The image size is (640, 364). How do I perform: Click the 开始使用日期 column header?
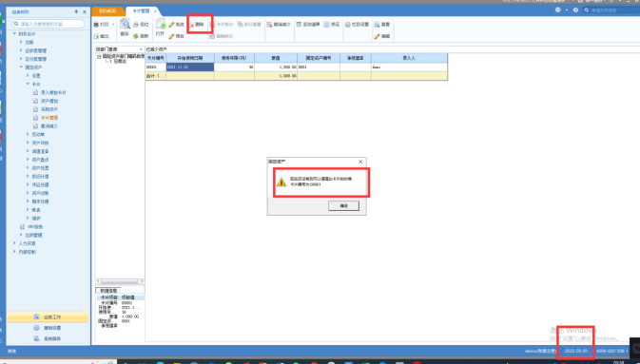[x=190, y=58]
